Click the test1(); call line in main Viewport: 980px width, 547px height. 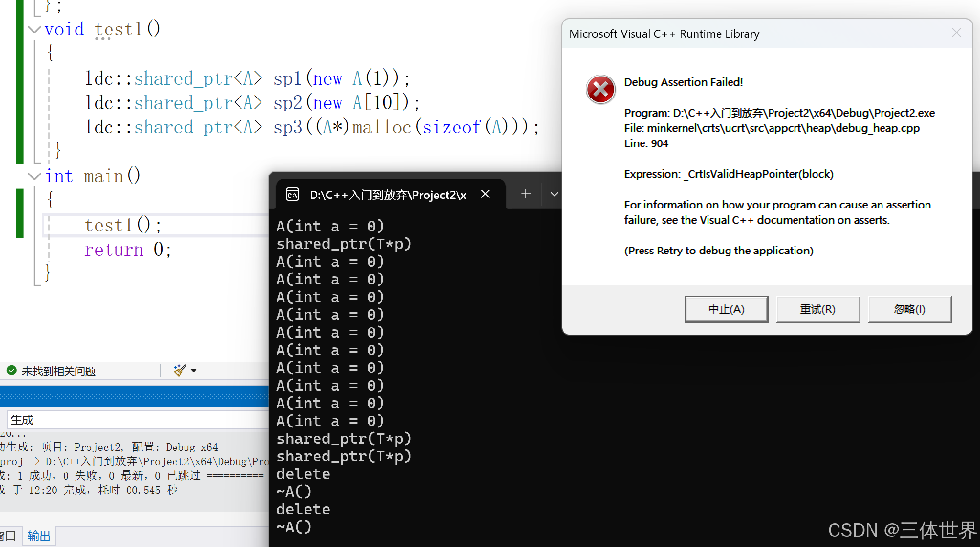click(123, 225)
